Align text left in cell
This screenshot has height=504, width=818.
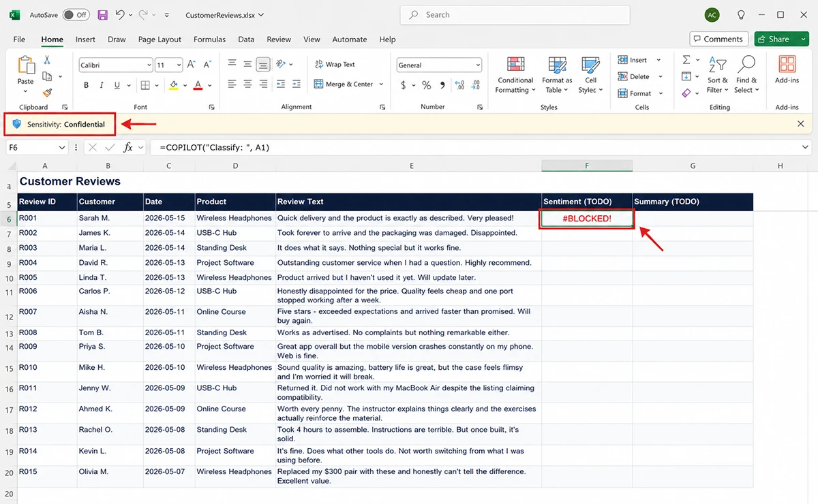point(232,84)
